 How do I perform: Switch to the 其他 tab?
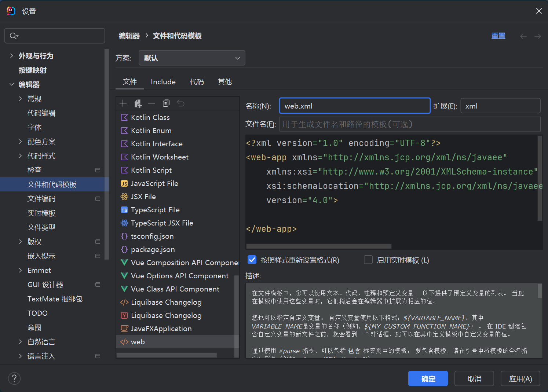[x=225, y=82]
